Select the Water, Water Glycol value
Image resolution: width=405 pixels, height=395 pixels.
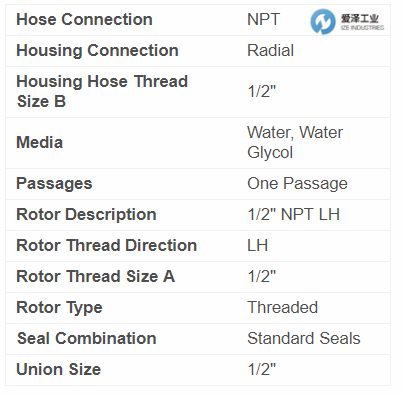tap(295, 142)
